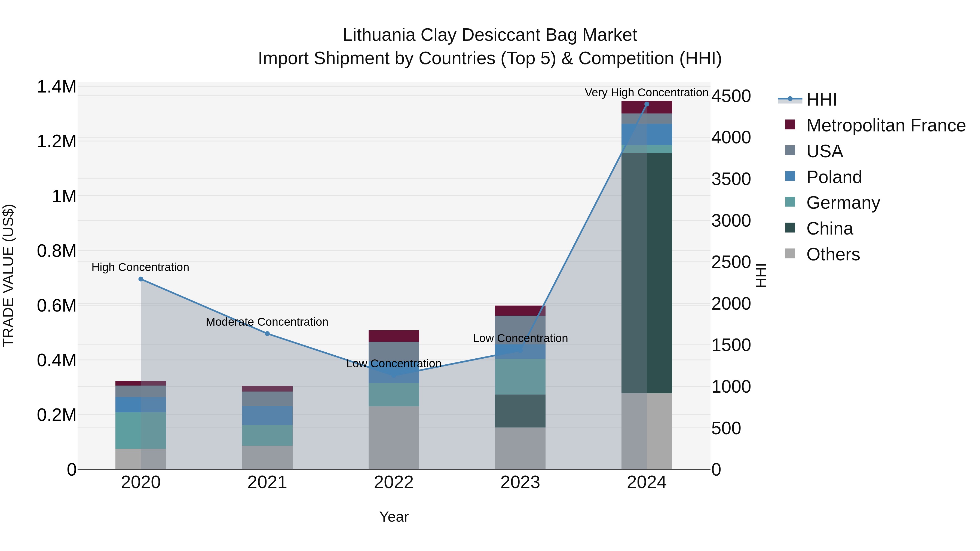Viewport: 980px width, 551px height.
Task: Toggle the Others legend entry
Action: 822,254
